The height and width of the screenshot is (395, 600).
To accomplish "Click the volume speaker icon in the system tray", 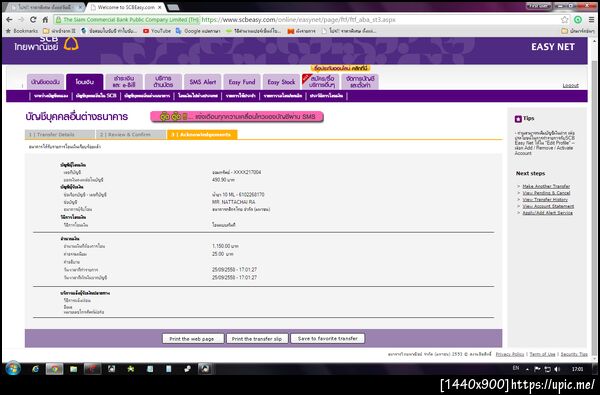I will pyautogui.click(x=557, y=369).
